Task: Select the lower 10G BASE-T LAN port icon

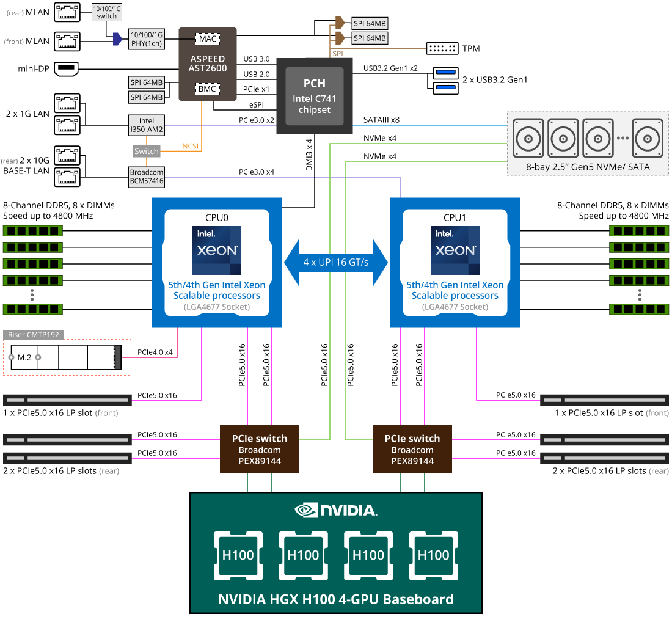Action: click(x=67, y=177)
